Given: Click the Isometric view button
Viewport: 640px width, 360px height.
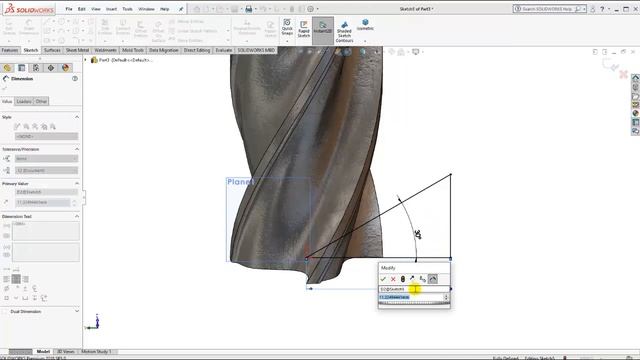Looking at the screenshot, I should [x=365, y=25].
